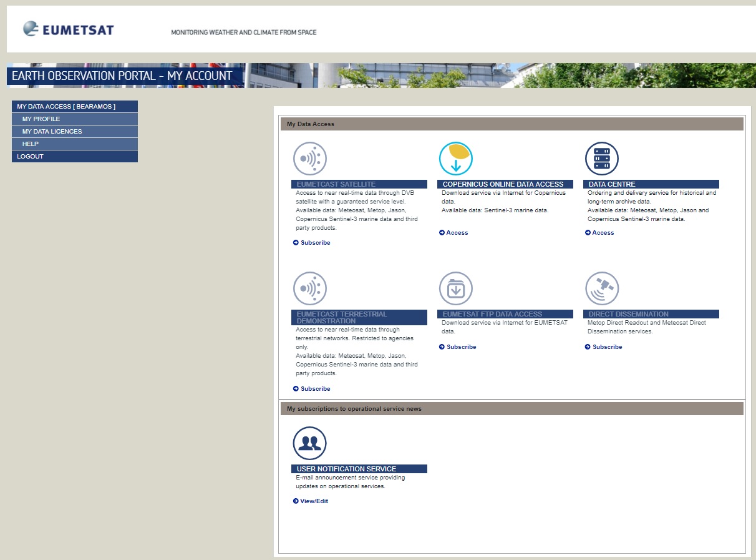Click the EUMETCast Terrestrial Demonstration icon
756x560 pixels.
310,288
